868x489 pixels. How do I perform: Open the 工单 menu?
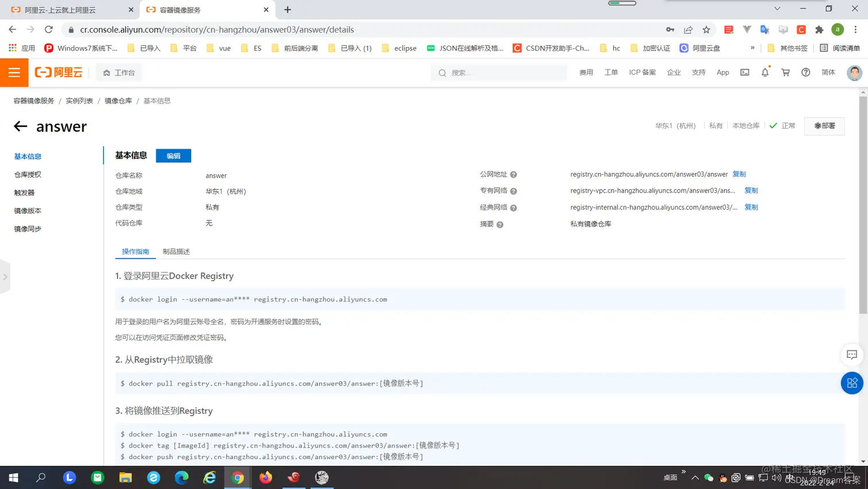611,72
